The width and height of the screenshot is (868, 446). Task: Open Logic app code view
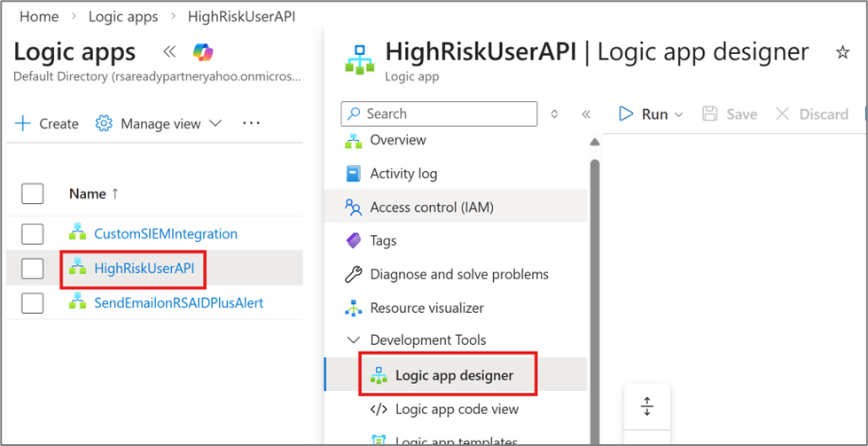point(456,409)
